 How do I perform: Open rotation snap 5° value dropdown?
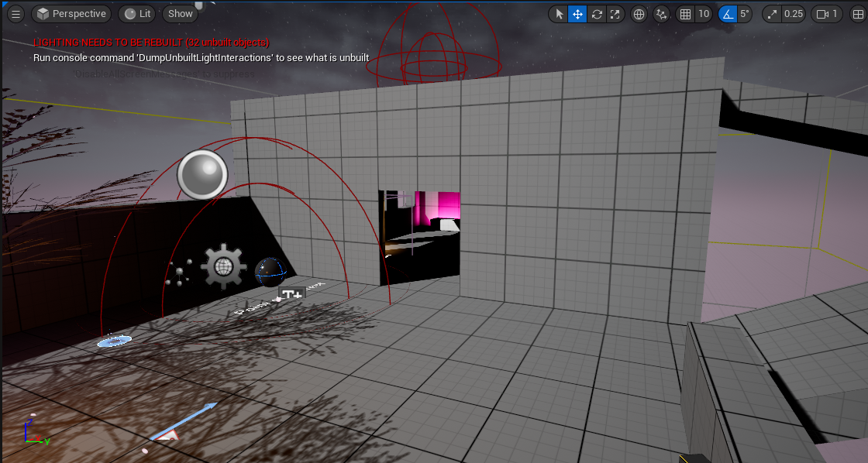745,15
